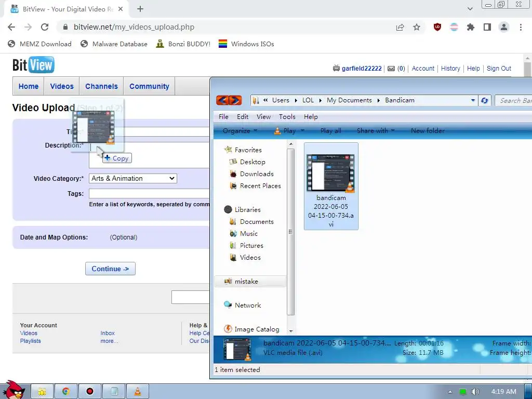Bookmark this page with the star icon

[417, 27]
